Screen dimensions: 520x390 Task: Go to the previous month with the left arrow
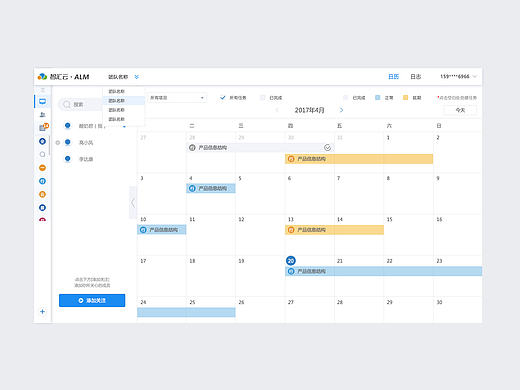pos(277,110)
